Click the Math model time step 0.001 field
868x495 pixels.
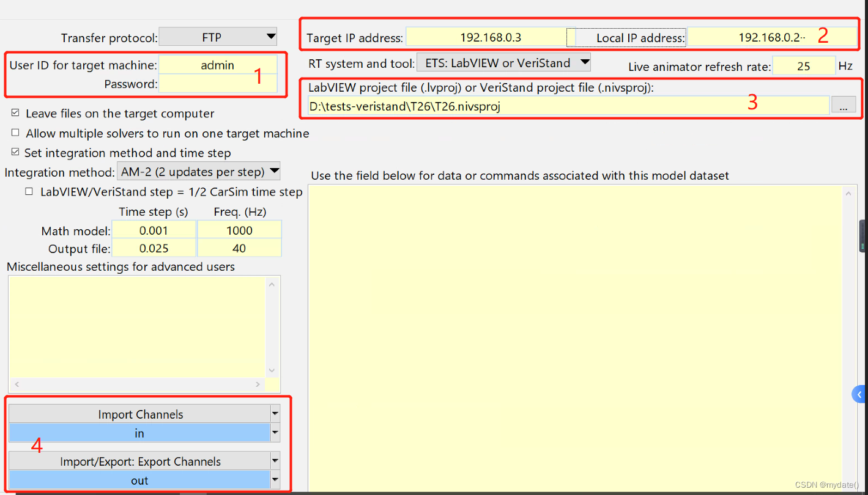coord(154,230)
